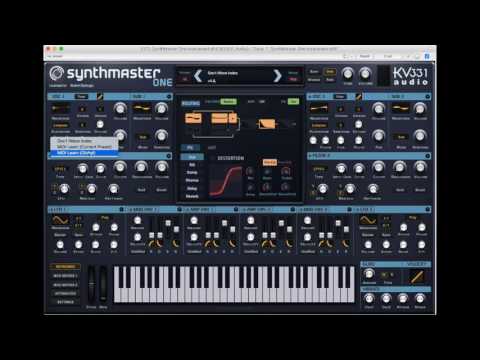Open the SUB 2 waveform selector
The height and width of the screenshot is (360, 480).
[x=400, y=109]
